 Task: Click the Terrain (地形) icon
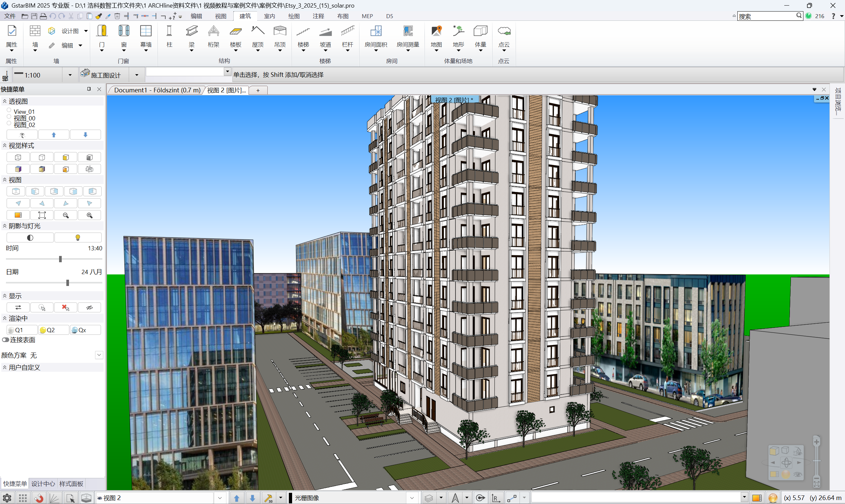pos(458,31)
